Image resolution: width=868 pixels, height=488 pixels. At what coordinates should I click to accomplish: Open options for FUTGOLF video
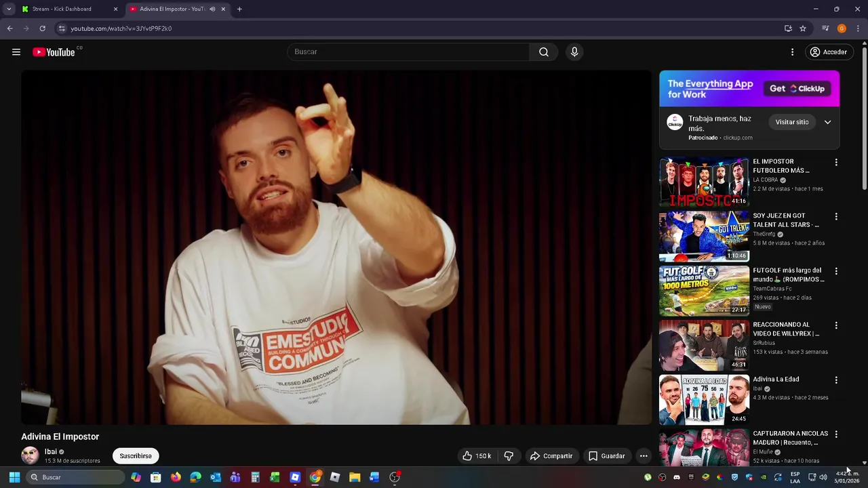pyautogui.click(x=836, y=271)
